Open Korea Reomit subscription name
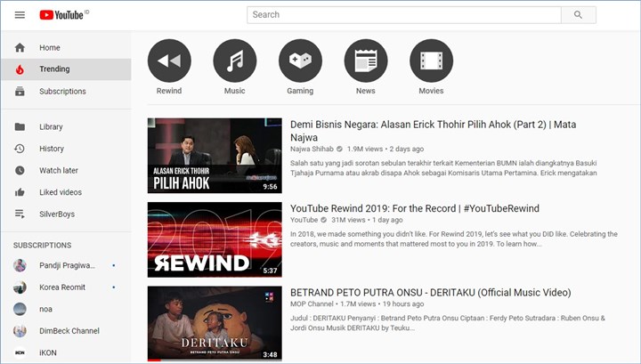The height and width of the screenshot is (364, 641). (x=62, y=287)
